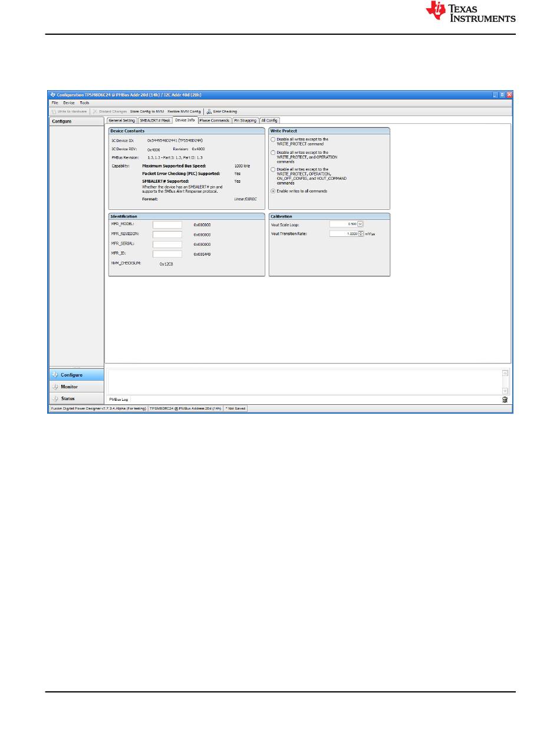Select write protect except WRITE_PROTECT and OPERATION
The width and height of the screenshot is (560, 729).
tap(273, 153)
